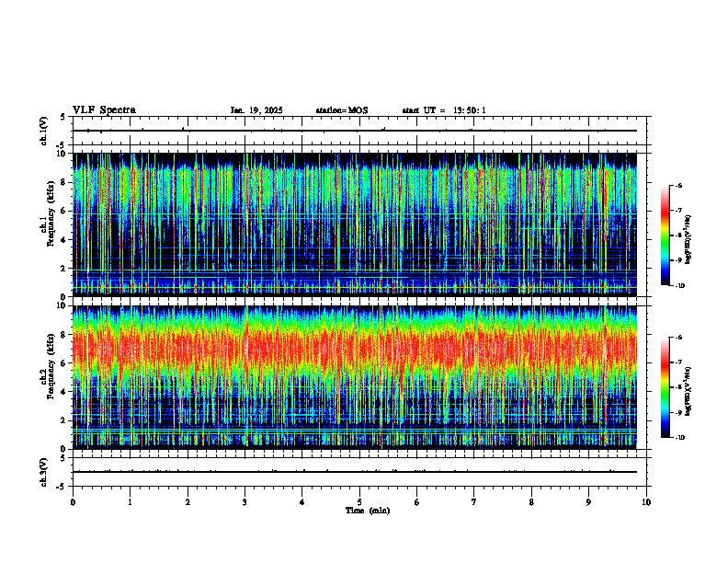Click time axis tick label "5"
The image size is (728, 563).
click(x=359, y=502)
